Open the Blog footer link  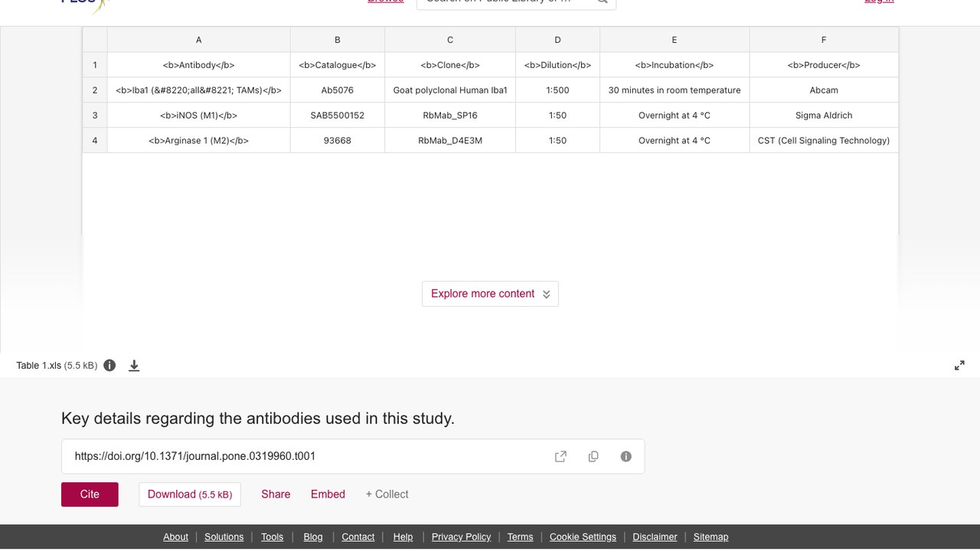point(313,536)
